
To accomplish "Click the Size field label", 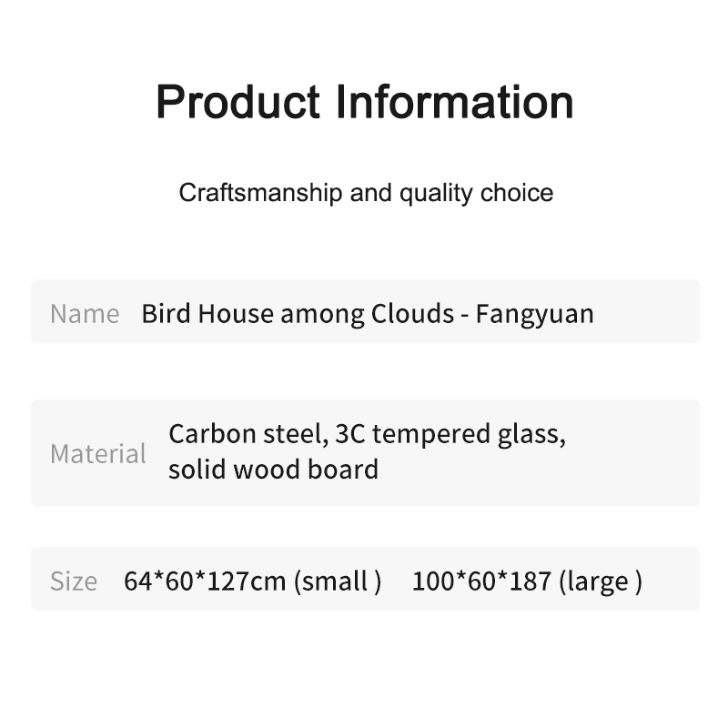I will pos(74,581).
